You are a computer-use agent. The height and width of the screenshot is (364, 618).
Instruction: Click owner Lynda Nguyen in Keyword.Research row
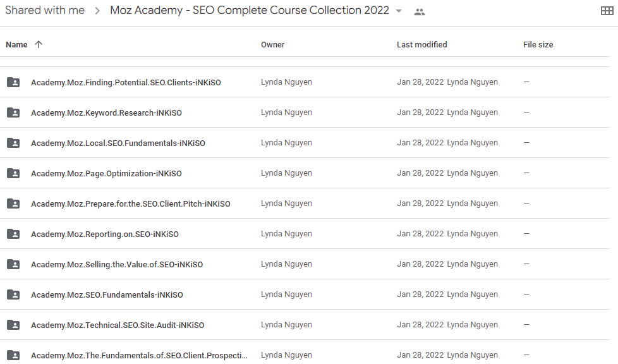tap(286, 112)
